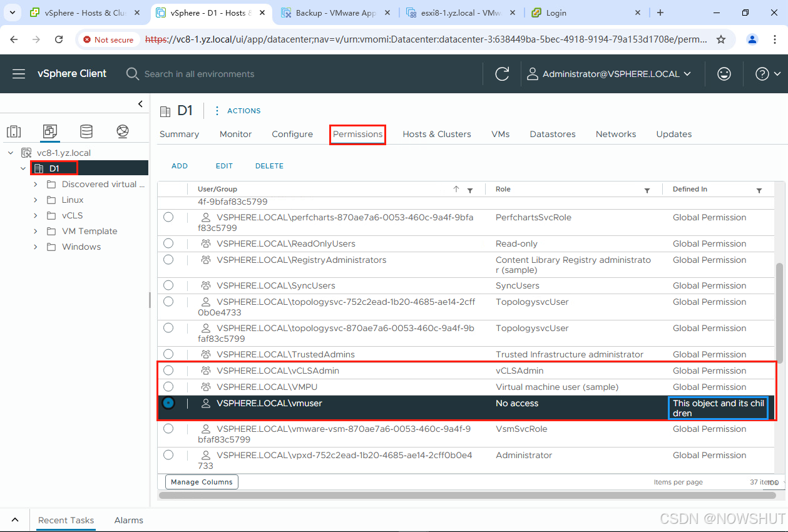788x532 pixels.
Task: Click the ADD permission button
Action: click(180, 166)
